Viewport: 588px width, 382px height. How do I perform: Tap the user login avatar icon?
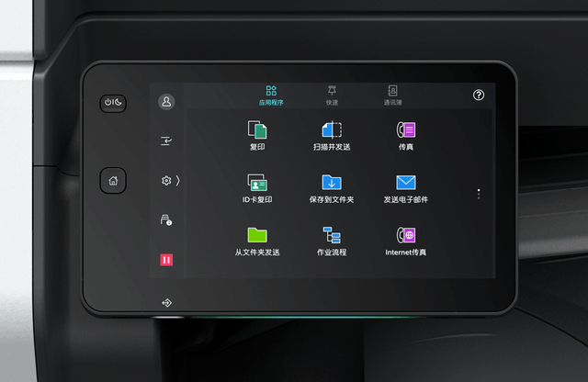click(x=166, y=102)
